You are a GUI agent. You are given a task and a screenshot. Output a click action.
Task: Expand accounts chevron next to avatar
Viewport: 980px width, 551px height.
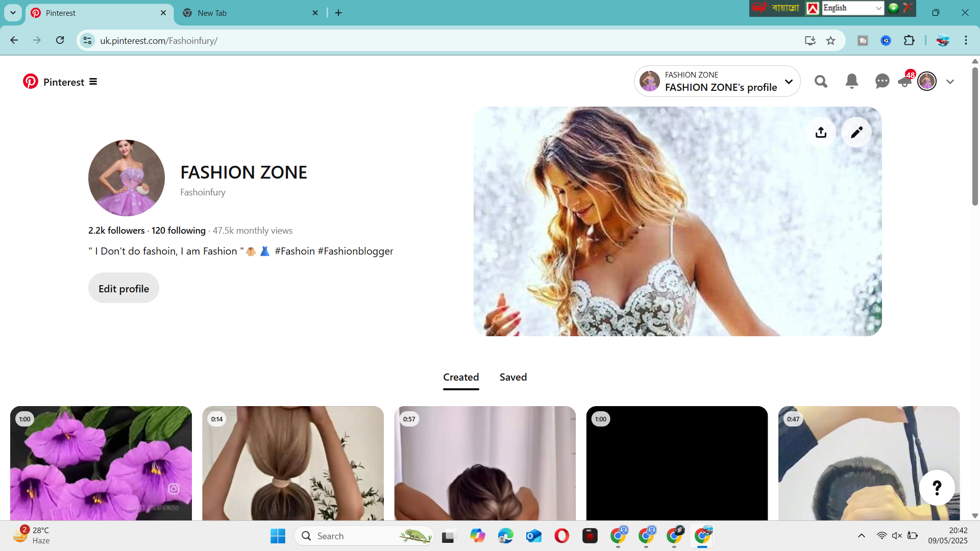tap(950, 82)
